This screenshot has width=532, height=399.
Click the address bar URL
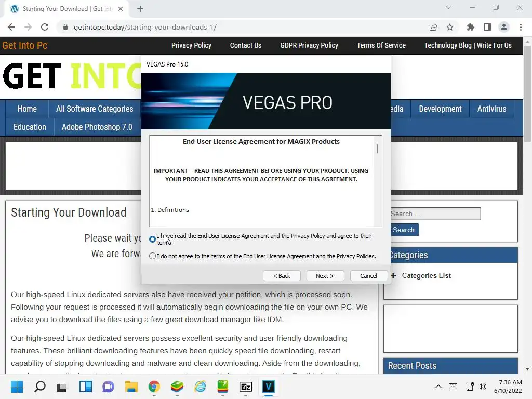pyautogui.click(x=145, y=27)
